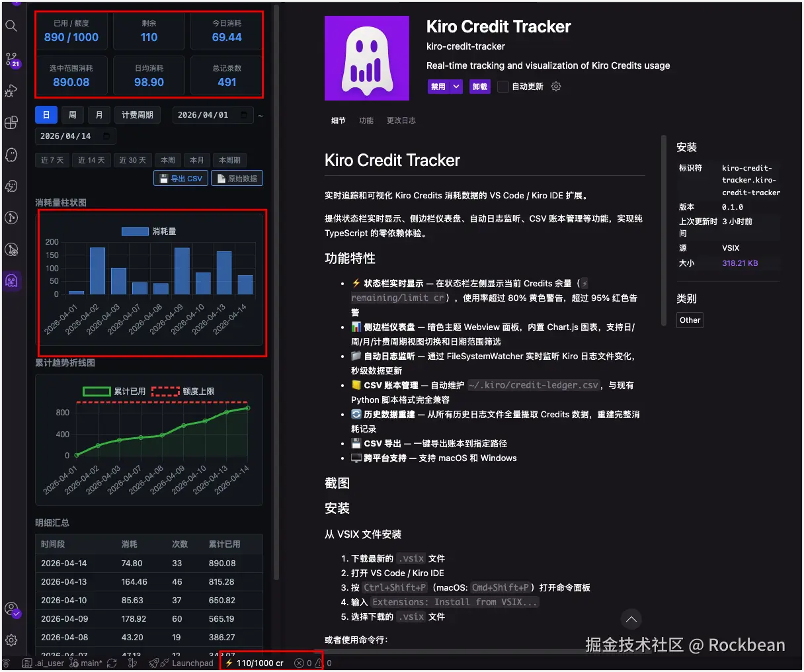Toggle the 累计已用 legend in line chart
This screenshot has width=804, height=672.
[x=114, y=392]
